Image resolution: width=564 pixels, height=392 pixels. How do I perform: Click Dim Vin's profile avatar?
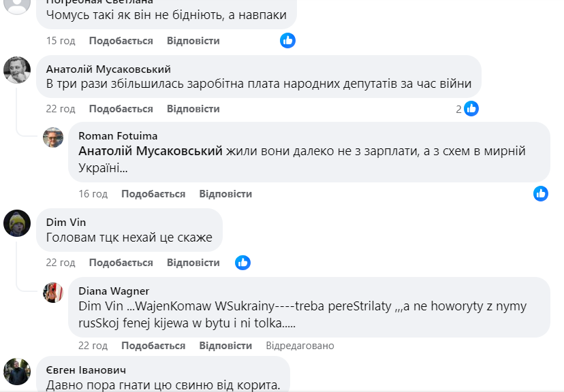pyautogui.click(x=17, y=223)
